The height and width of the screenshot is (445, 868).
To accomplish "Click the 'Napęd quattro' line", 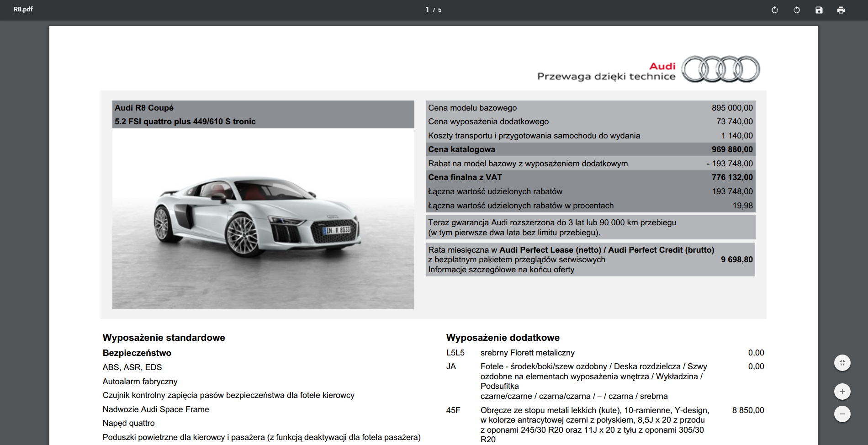I will pos(128,423).
